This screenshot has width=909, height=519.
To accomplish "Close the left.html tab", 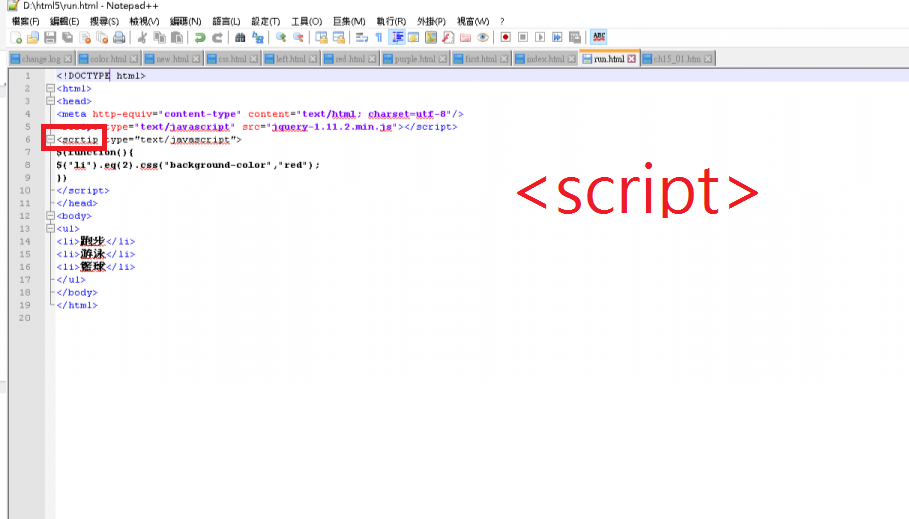I will click(x=312, y=59).
